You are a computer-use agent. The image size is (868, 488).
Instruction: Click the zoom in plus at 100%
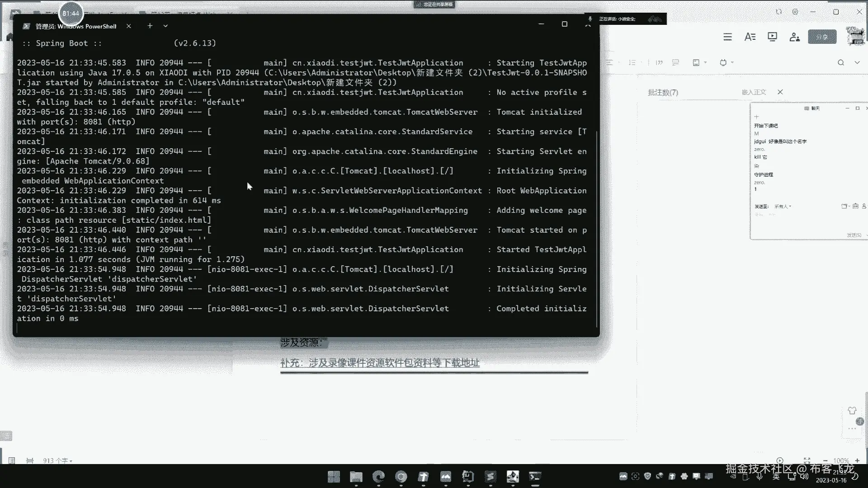[x=857, y=460]
